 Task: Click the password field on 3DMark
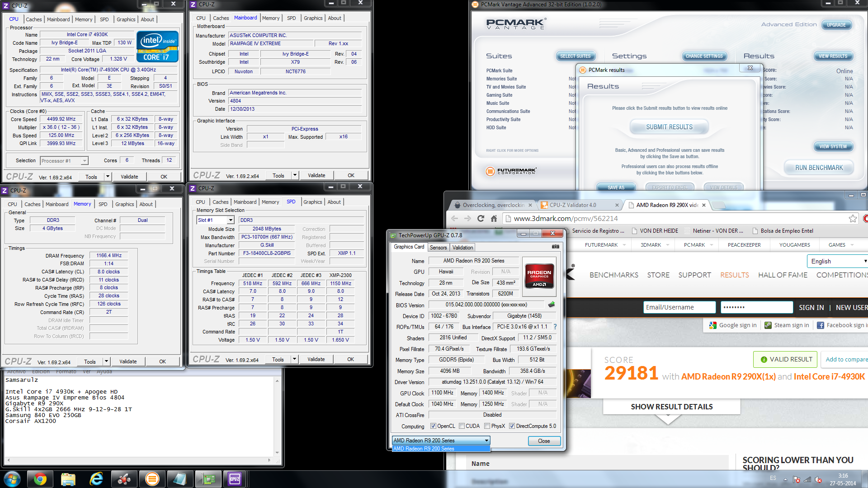[x=756, y=307]
